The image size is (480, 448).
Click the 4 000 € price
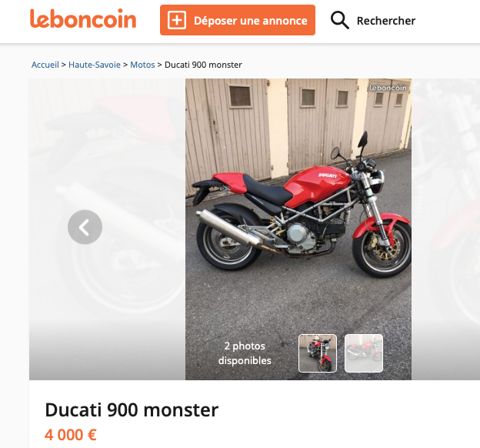tap(71, 435)
